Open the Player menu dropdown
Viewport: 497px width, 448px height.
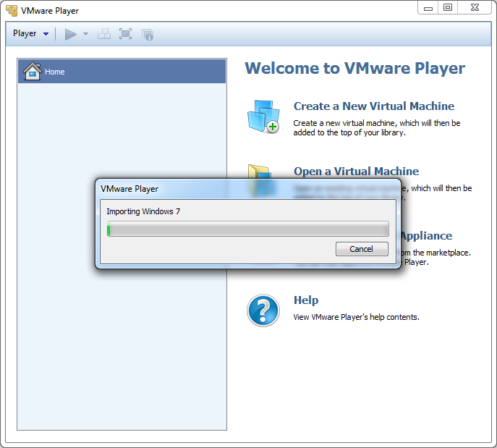[x=30, y=34]
